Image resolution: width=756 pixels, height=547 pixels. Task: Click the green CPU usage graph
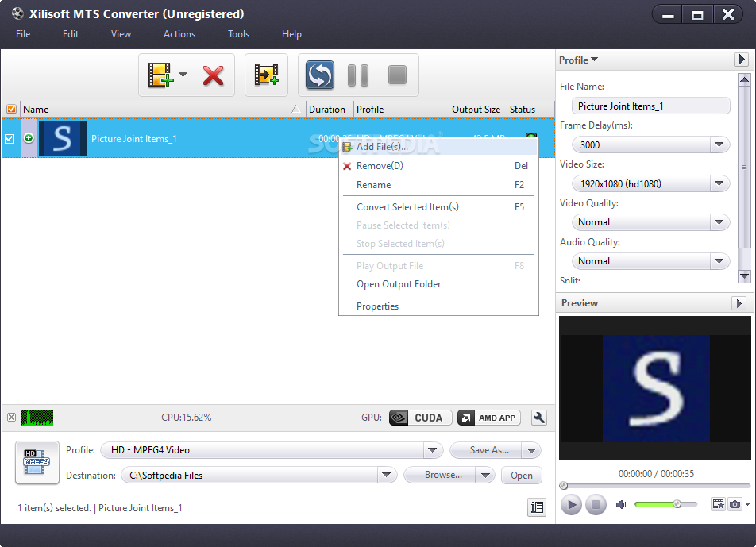click(37, 418)
